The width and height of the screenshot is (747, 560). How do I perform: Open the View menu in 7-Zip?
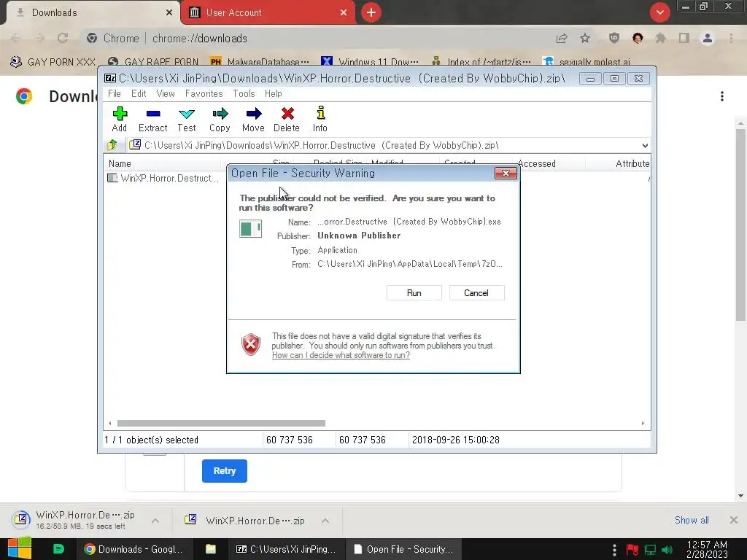pos(166,94)
